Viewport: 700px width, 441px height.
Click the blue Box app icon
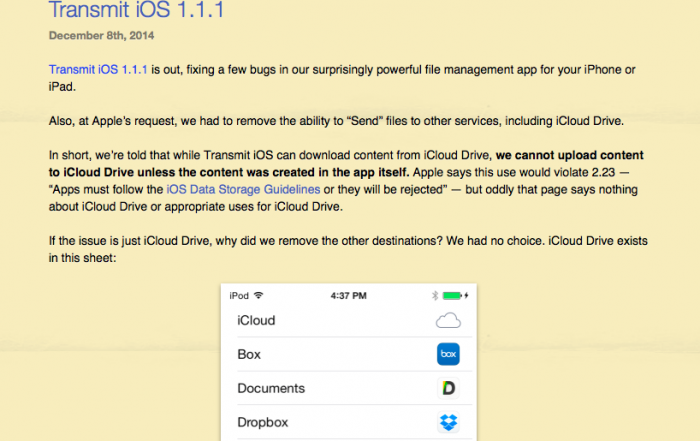[x=448, y=354]
